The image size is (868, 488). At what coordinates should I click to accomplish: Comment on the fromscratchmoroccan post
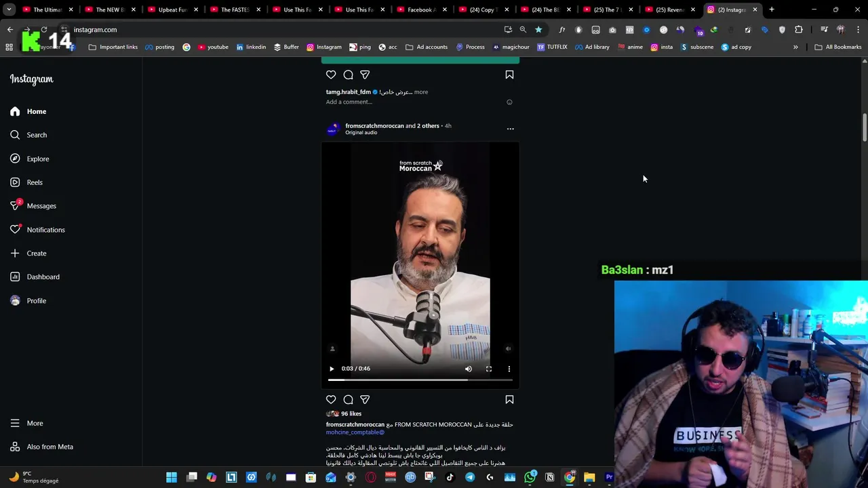click(x=348, y=400)
